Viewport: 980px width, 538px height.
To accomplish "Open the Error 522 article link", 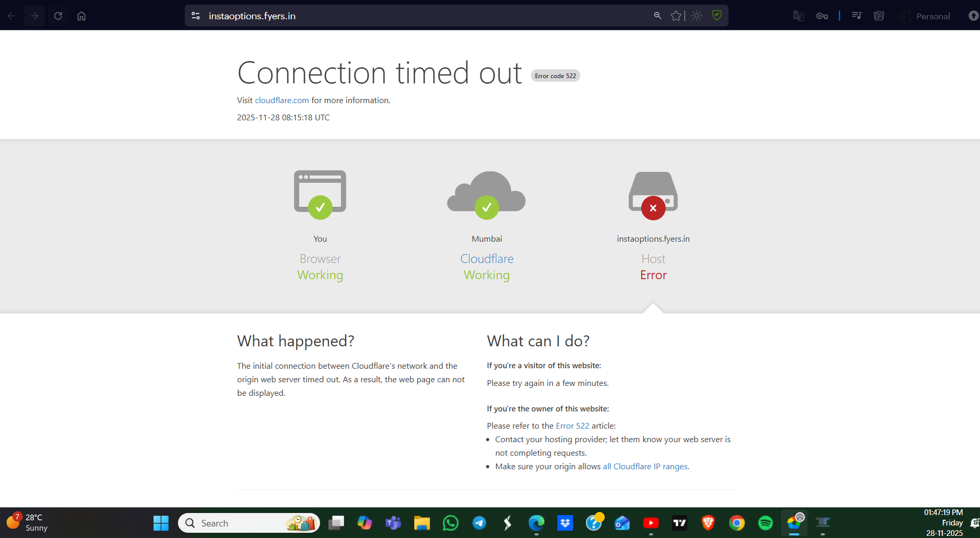I will (572, 426).
